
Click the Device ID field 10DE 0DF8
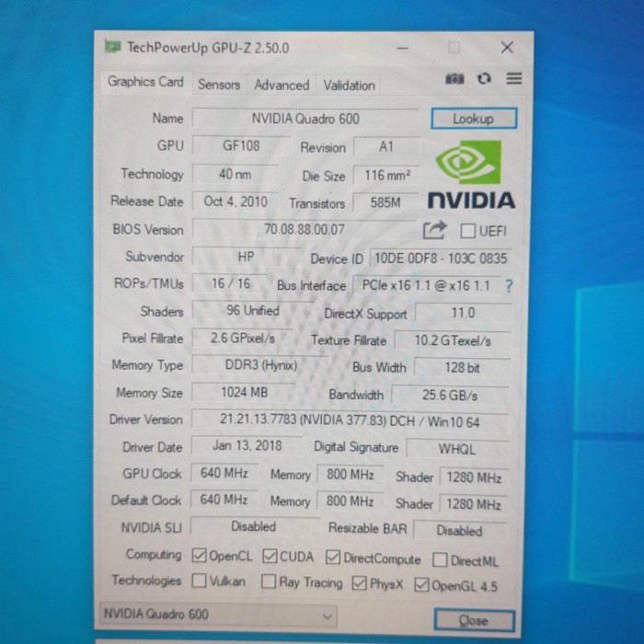(x=441, y=259)
